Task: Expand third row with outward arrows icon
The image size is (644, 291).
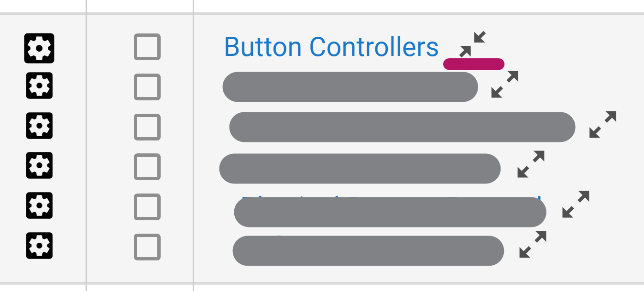Action: (603, 125)
